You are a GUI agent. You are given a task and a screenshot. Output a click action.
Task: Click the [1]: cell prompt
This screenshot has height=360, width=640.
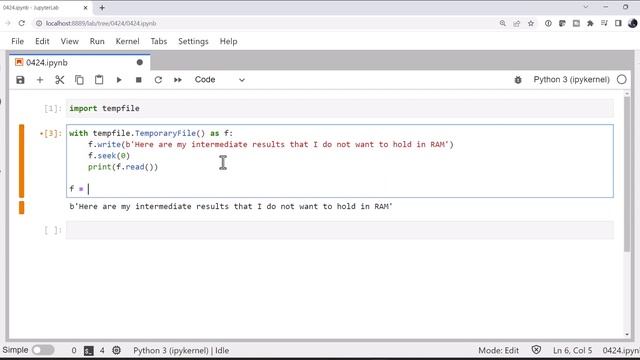pyautogui.click(x=53, y=108)
